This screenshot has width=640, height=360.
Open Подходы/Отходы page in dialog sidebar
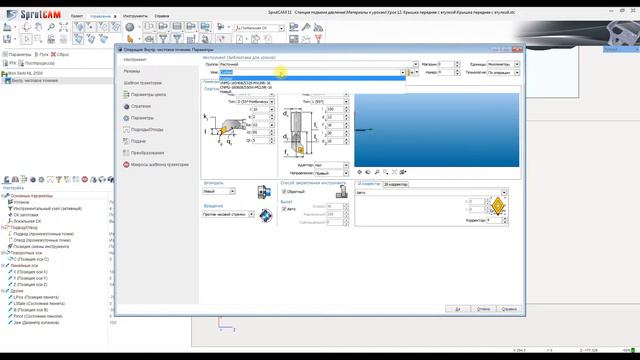(143, 129)
